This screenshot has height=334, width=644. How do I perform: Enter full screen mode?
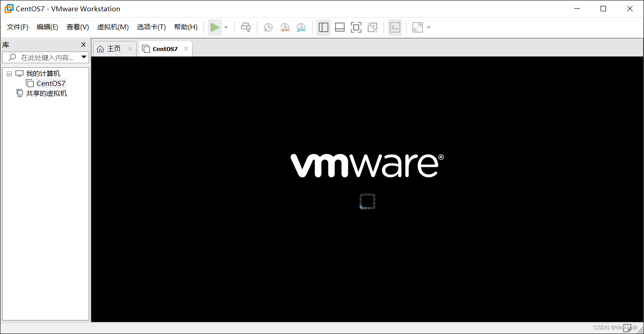[x=356, y=27]
